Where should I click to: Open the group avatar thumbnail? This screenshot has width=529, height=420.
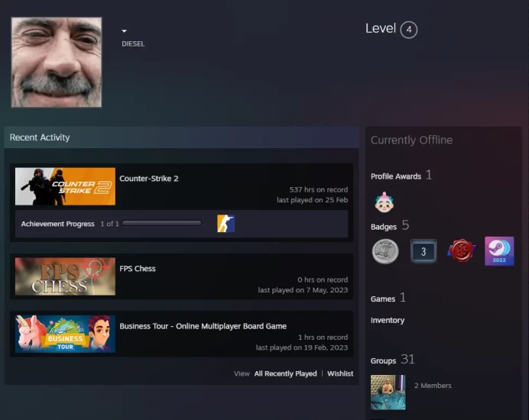pyautogui.click(x=388, y=393)
